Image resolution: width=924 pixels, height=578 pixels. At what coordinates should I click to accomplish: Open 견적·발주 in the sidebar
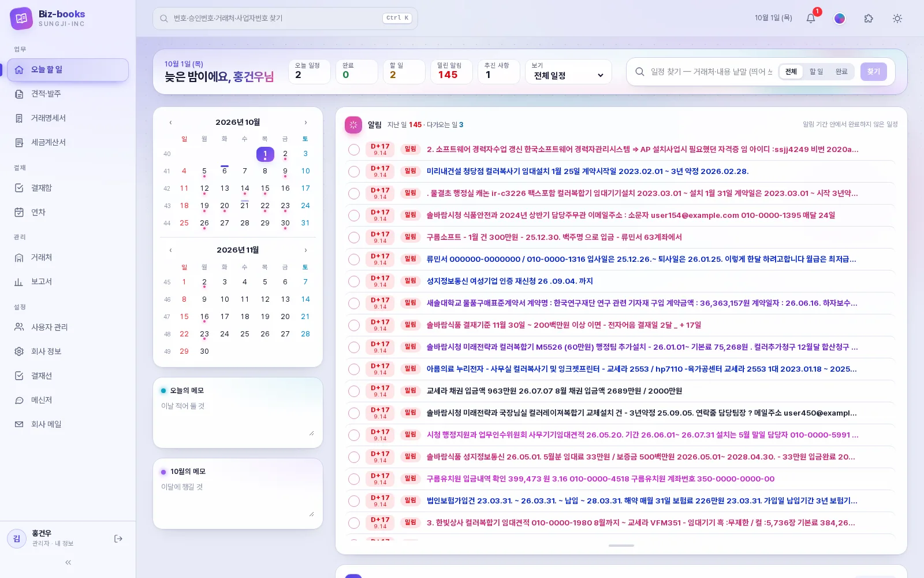pyautogui.click(x=68, y=94)
